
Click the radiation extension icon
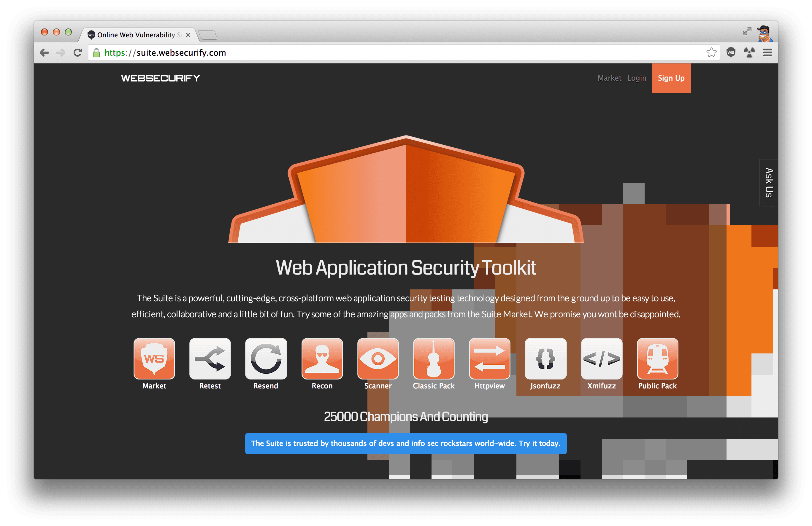[x=749, y=52]
